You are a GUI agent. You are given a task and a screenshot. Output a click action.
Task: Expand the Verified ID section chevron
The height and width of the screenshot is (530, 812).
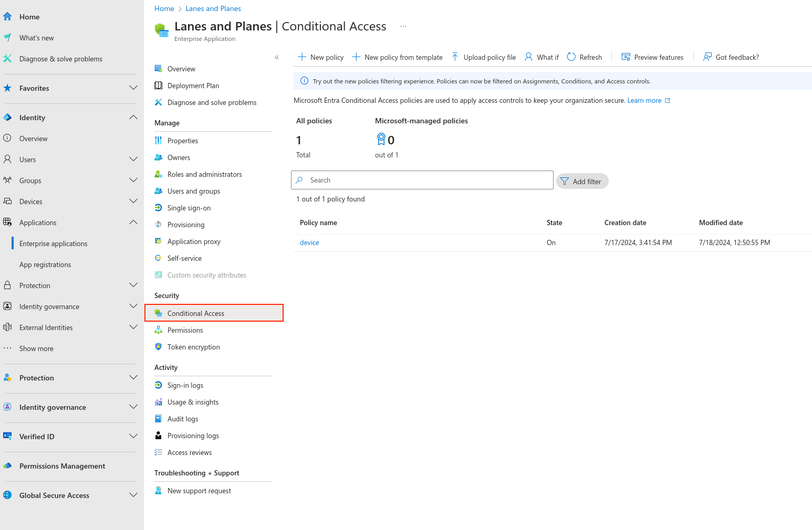[x=133, y=436]
